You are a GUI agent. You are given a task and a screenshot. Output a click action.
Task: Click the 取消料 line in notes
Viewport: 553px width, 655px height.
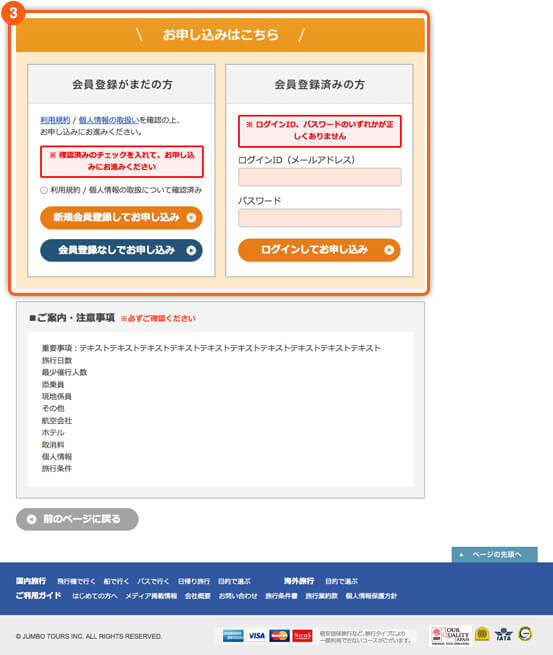[x=53, y=445]
